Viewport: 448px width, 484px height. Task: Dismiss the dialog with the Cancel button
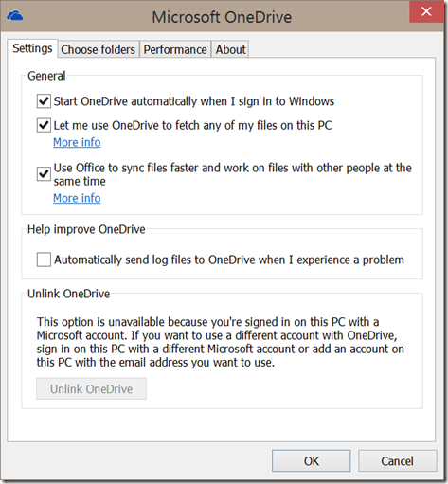click(x=398, y=461)
